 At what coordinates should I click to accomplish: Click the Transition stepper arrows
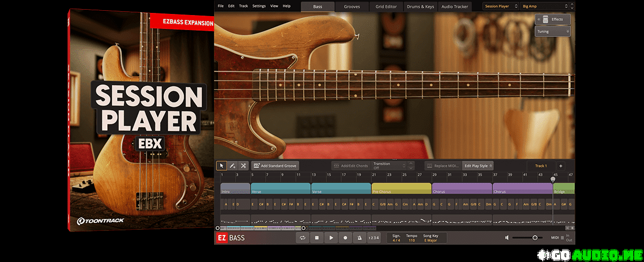point(411,166)
